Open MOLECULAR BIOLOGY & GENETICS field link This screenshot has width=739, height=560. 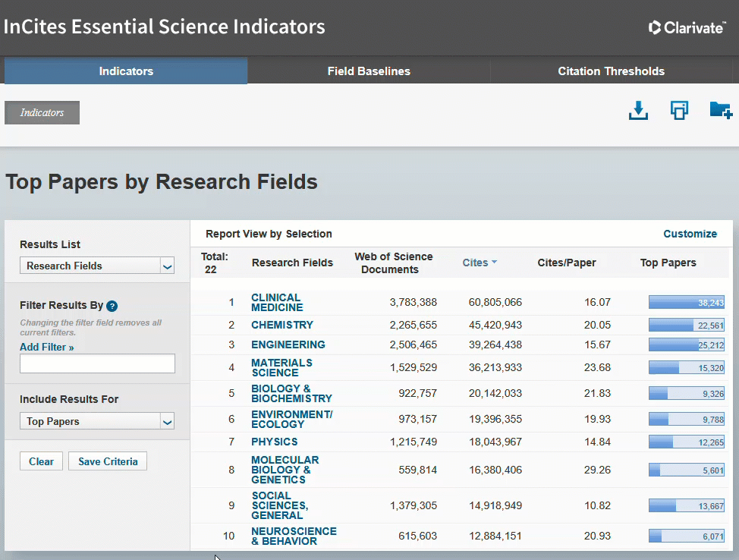click(x=285, y=470)
